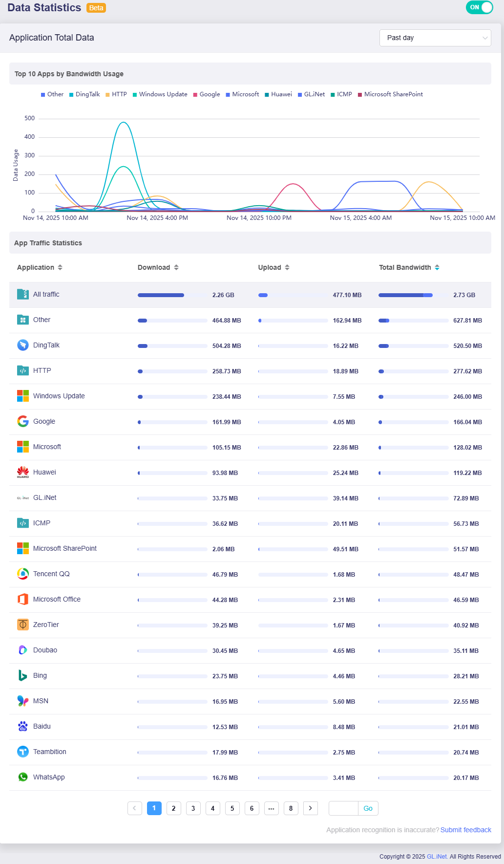Click the Google app icon
The image size is (504, 864).
(x=23, y=421)
